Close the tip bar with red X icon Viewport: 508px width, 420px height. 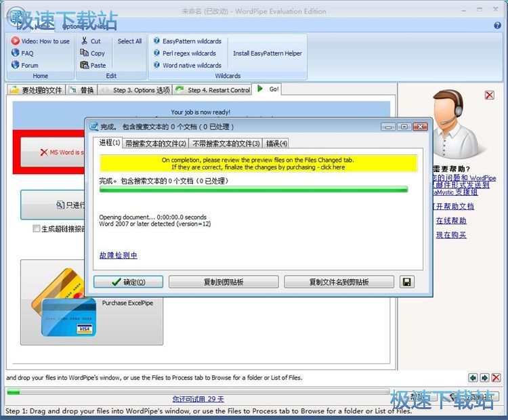496,377
